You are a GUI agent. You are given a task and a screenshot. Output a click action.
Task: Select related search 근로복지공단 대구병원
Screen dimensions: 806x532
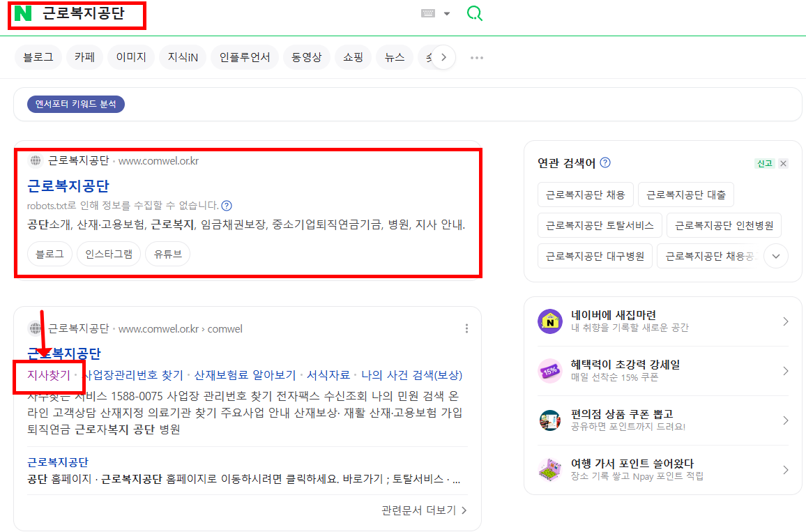595,257
